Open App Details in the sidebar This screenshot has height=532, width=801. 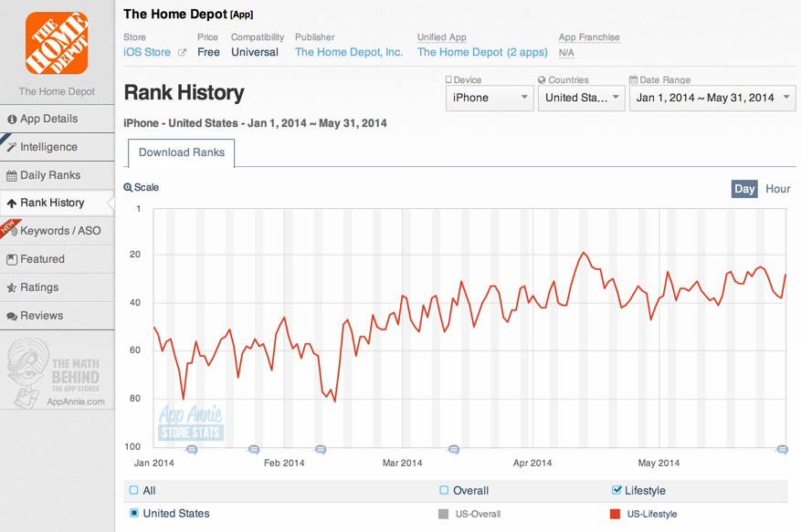(x=57, y=119)
